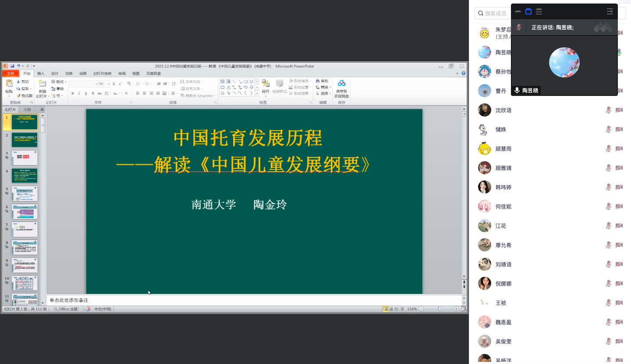Click the zoom slider in status bar
Image resolution: width=631 pixels, height=364 pixels.
click(x=440, y=309)
